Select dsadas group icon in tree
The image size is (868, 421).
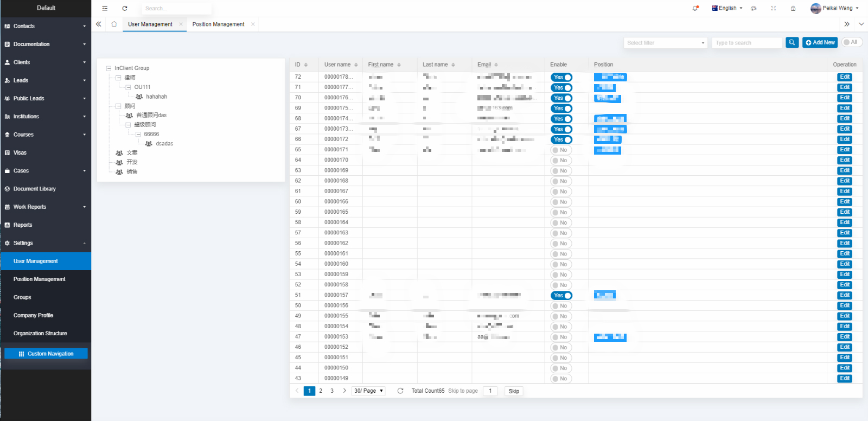(149, 144)
